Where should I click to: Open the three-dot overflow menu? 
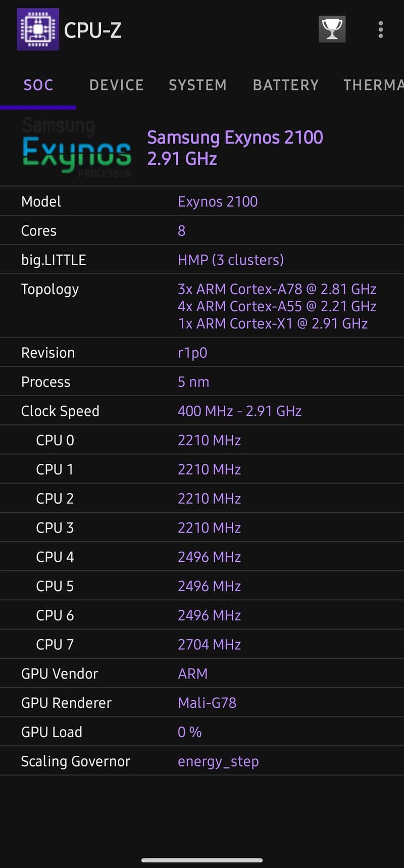tap(380, 29)
